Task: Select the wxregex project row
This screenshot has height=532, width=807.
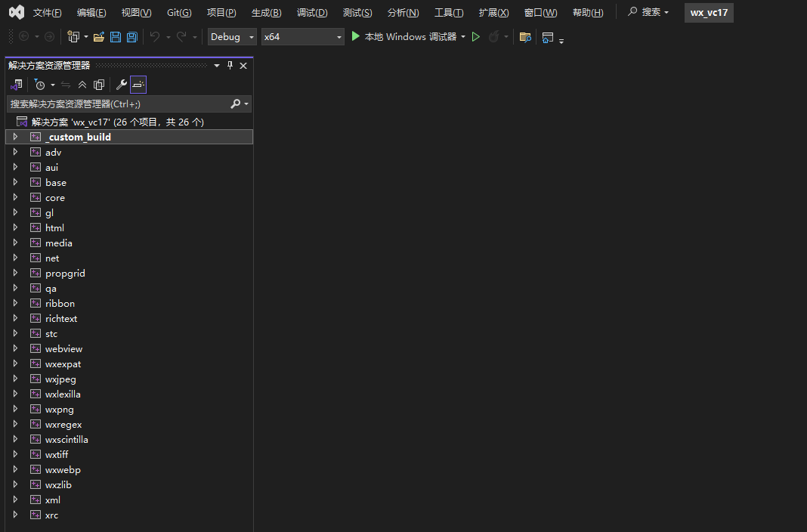Action: 129,425
